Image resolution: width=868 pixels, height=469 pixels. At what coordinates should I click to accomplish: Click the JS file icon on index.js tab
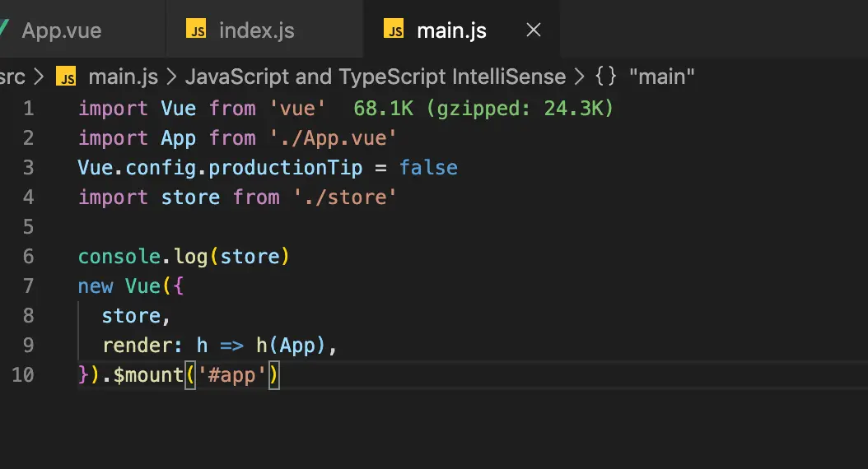pyautogui.click(x=196, y=30)
